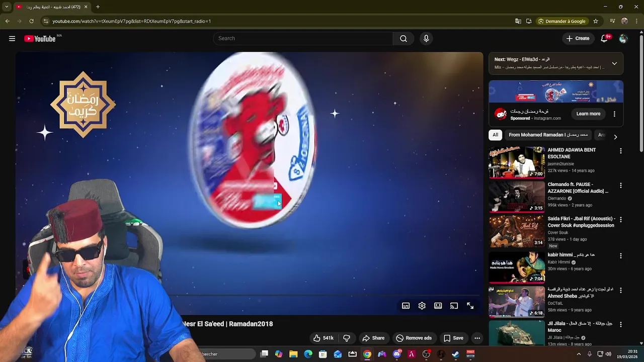This screenshot has height=362, width=644.
Task: Start voice search with the microphone
Action: 426,39
